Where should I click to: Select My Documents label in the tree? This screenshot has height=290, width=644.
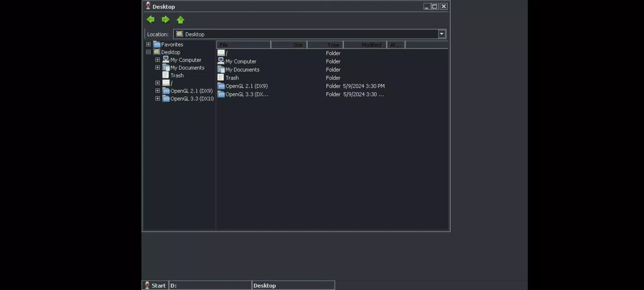(x=187, y=68)
